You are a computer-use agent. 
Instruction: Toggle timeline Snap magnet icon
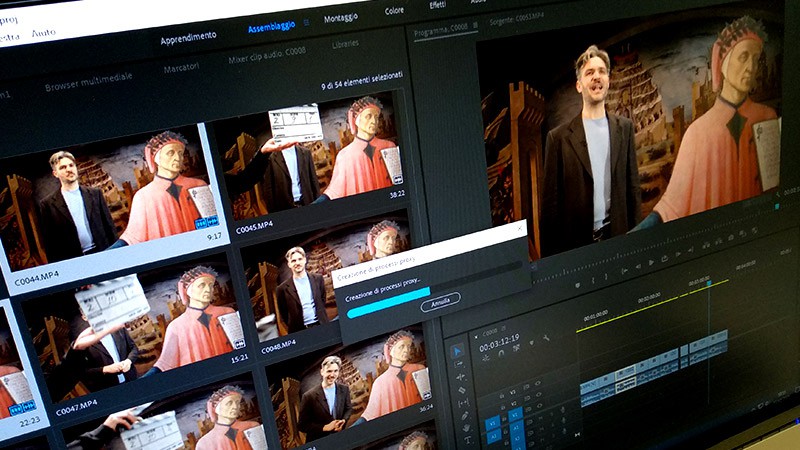[x=501, y=353]
